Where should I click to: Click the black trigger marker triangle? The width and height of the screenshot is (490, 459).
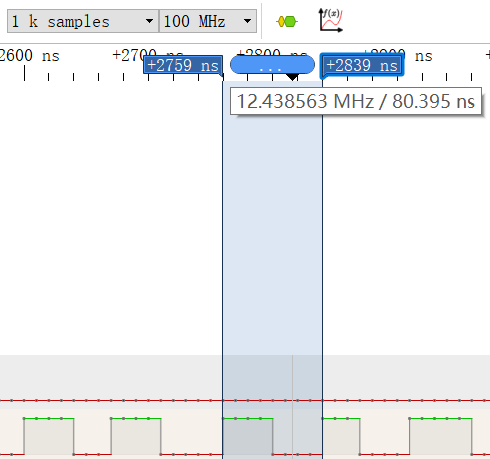pos(292,77)
